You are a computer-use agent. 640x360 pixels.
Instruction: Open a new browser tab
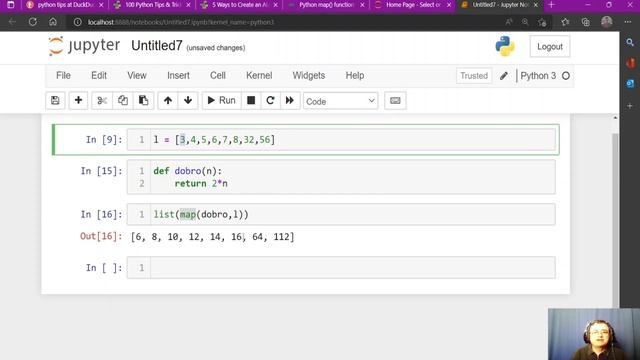pyautogui.click(x=551, y=5)
